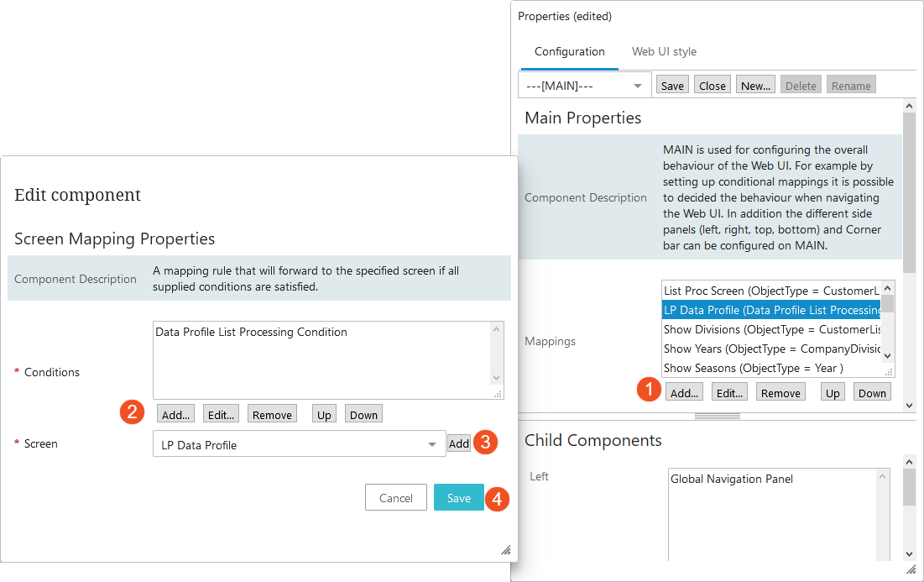
Task: Move the selected mapping Down
Action: coord(872,392)
